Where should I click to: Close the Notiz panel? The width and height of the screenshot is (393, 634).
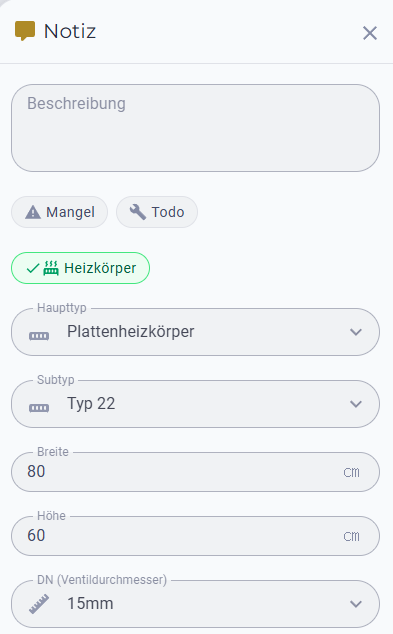pos(370,33)
